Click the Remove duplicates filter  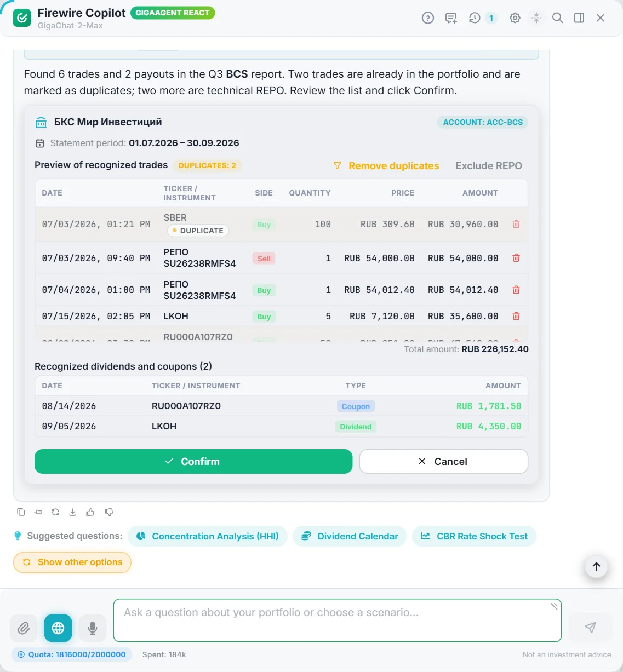click(x=386, y=165)
